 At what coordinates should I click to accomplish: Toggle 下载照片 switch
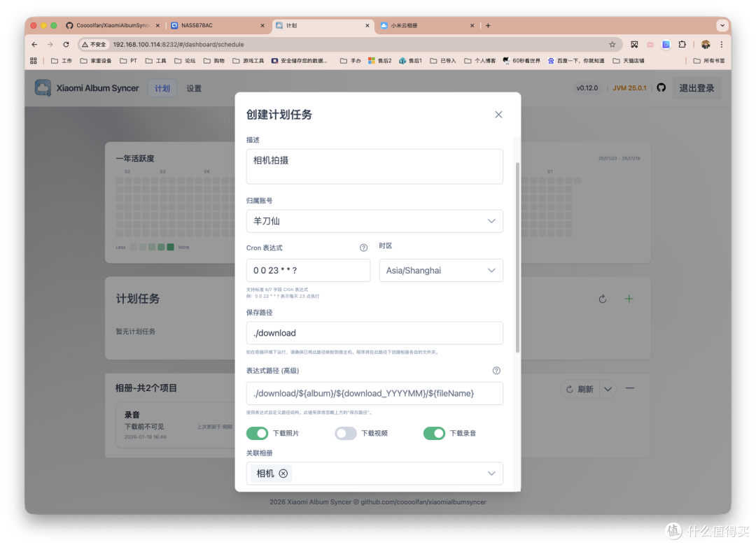point(257,433)
